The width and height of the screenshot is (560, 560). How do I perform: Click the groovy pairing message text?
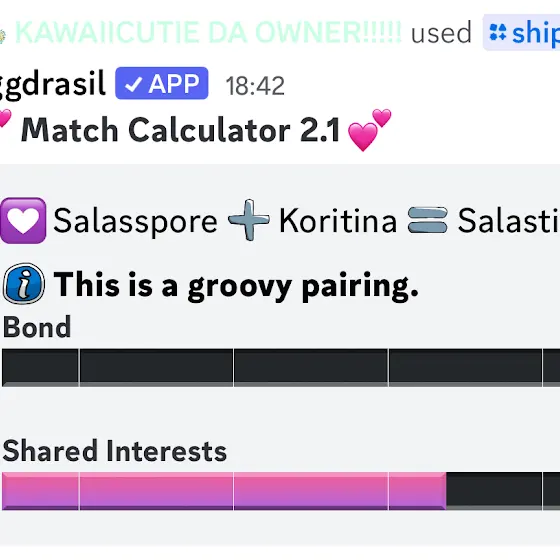[236, 285]
